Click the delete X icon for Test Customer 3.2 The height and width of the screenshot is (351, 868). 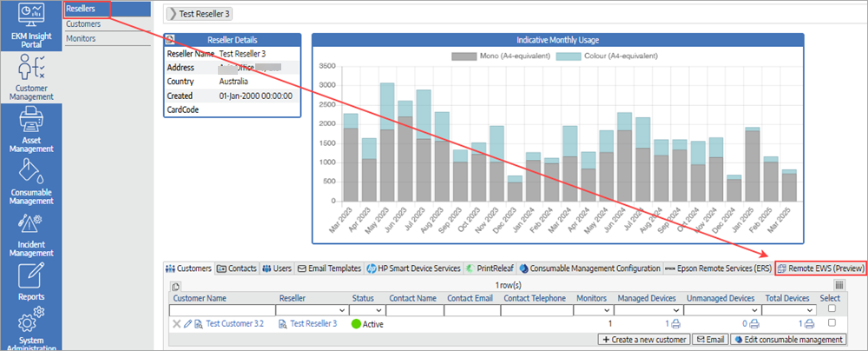point(176,324)
